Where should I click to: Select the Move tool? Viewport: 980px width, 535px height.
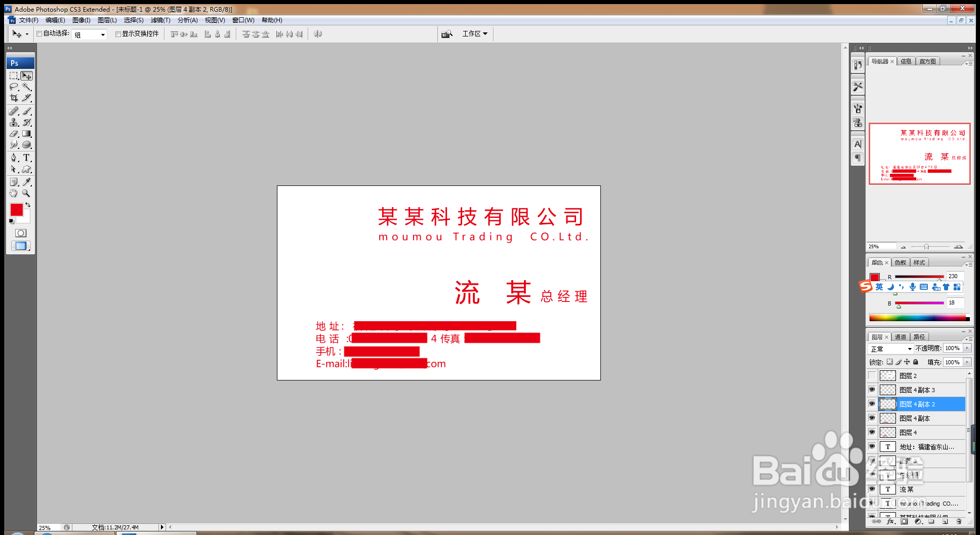(x=27, y=77)
